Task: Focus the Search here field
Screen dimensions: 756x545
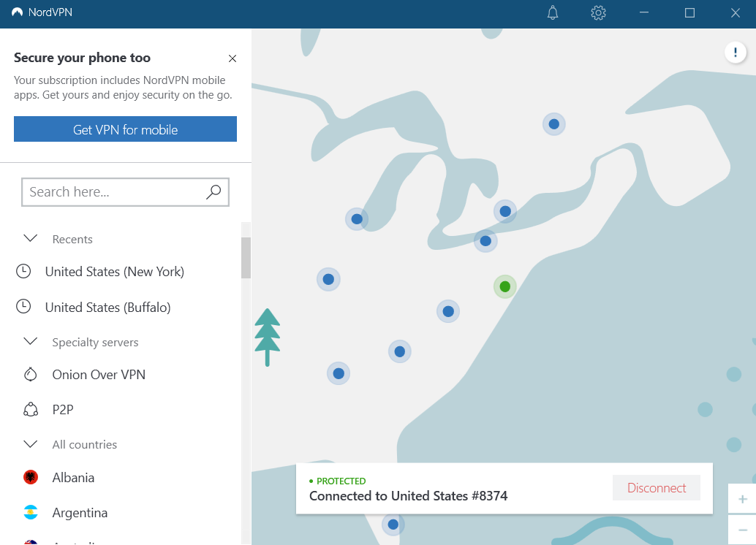Action: 125,192
